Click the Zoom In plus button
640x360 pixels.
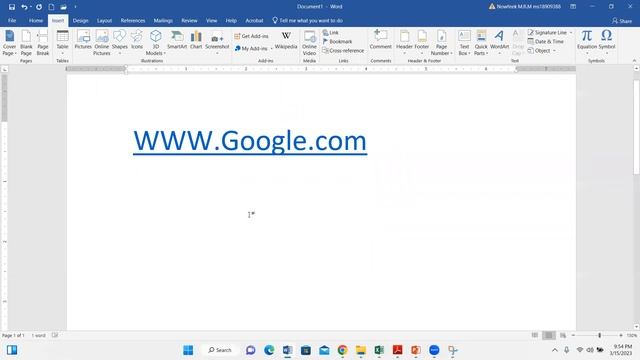point(621,335)
